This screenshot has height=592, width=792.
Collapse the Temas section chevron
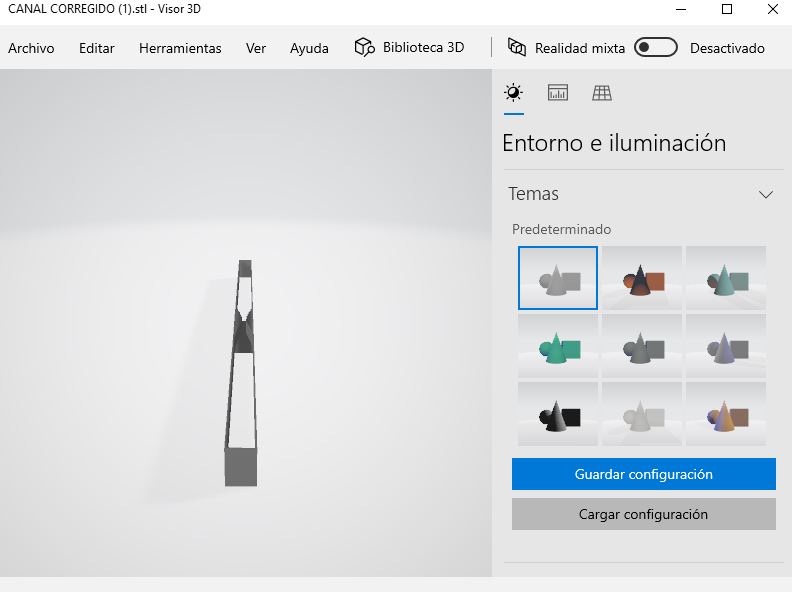pyautogui.click(x=766, y=194)
